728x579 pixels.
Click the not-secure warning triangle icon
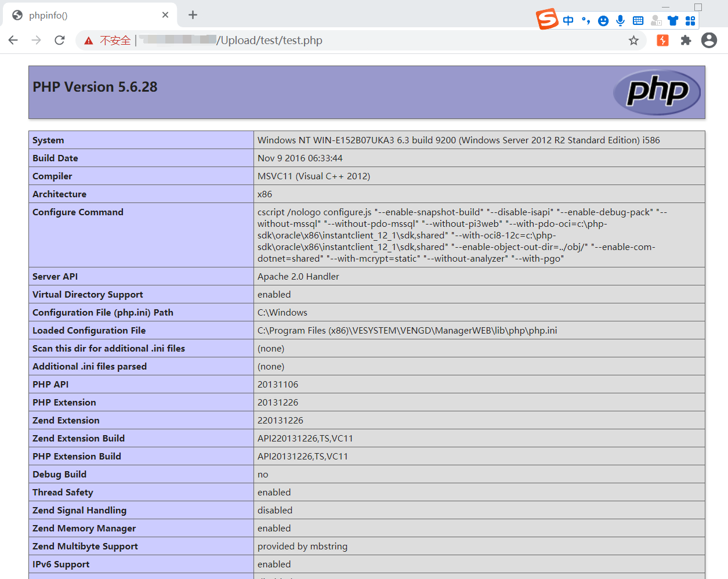pyautogui.click(x=88, y=41)
